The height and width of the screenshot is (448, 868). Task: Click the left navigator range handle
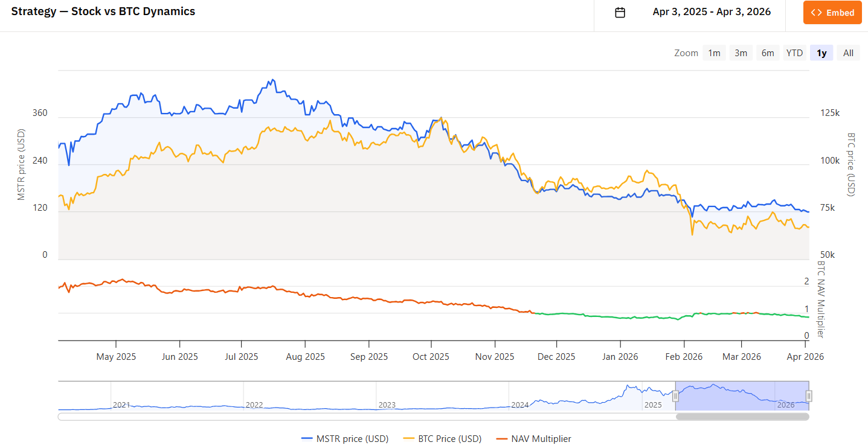675,396
